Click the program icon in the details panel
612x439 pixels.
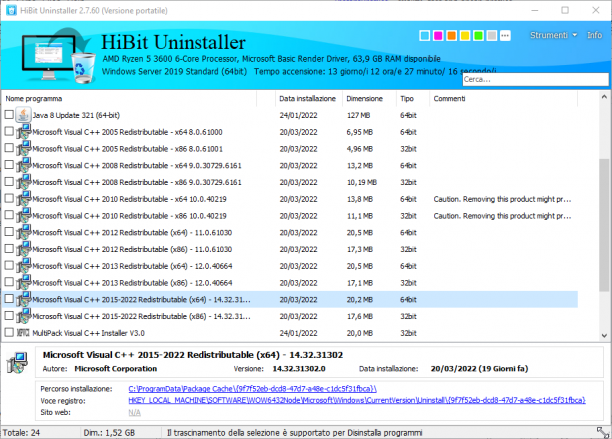pos(17,363)
